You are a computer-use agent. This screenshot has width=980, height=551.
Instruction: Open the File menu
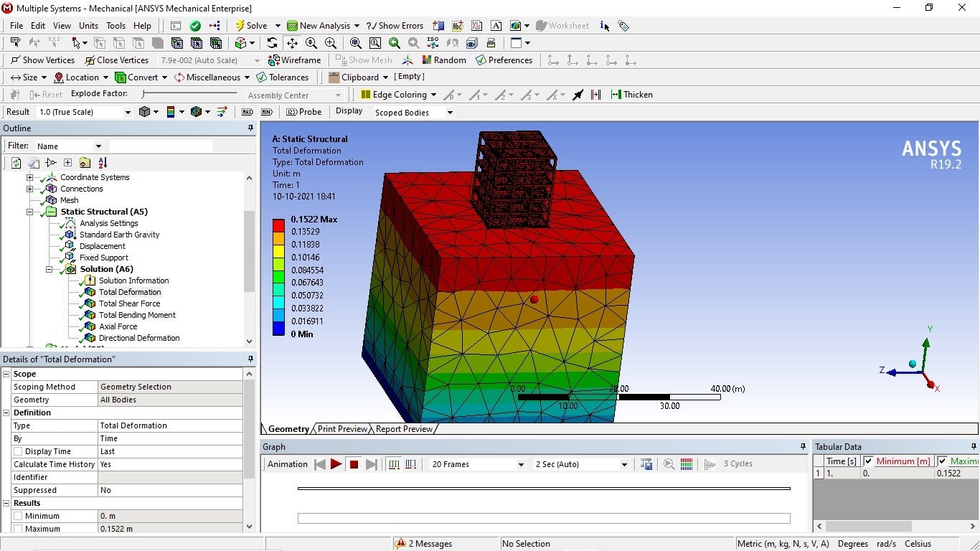click(17, 26)
